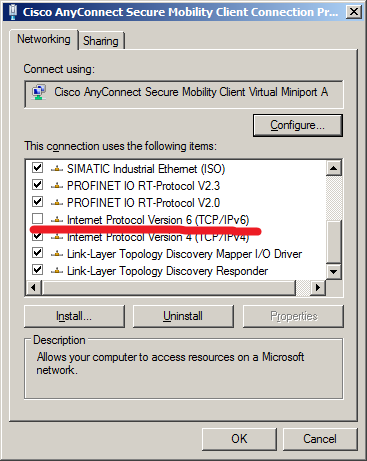
Task: Select the Internet Protocol Version 6 list entry
Action: click(158, 220)
